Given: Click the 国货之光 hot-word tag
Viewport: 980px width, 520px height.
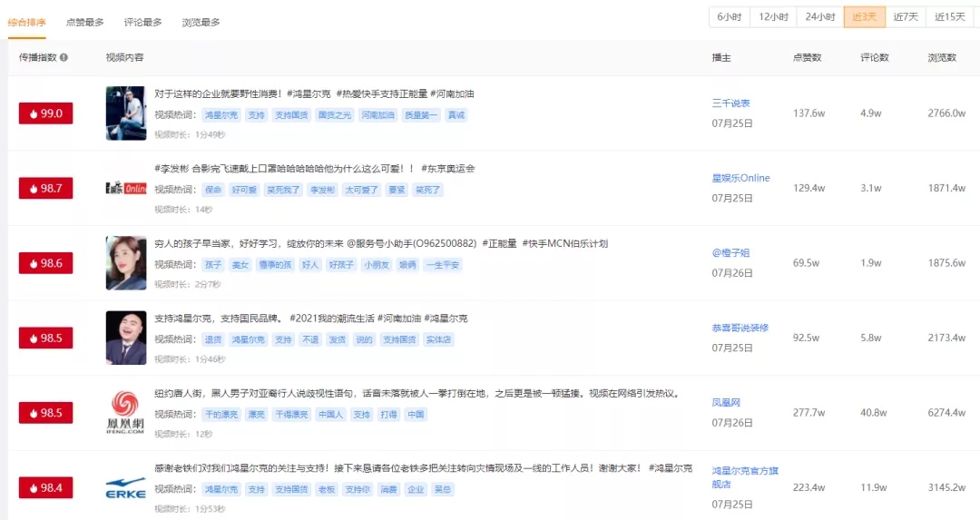Looking at the screenshot, I should point(334,115).
